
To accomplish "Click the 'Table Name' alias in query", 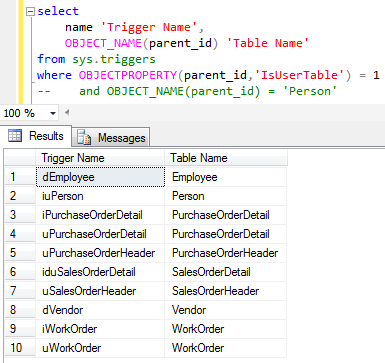I will click(268, 43).
